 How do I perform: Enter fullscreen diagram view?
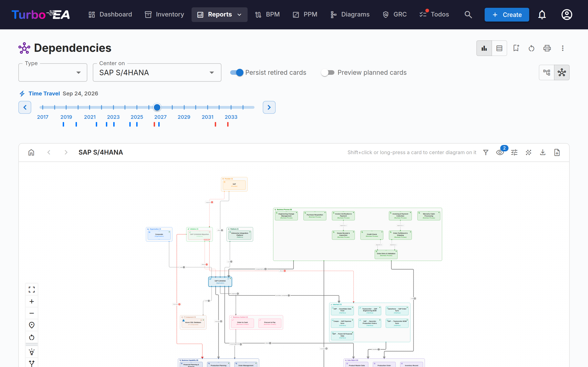32,289
